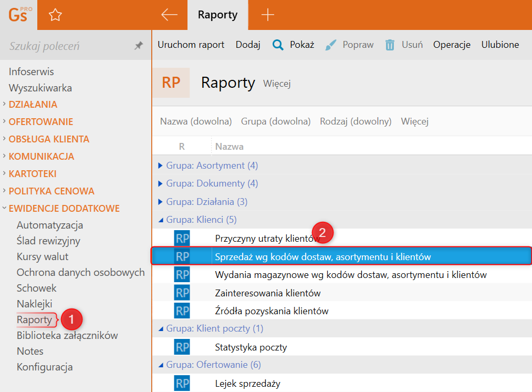Click the Uruchom raport button
The height and width of the screenshot is (392, 532).
click(191, 45)
